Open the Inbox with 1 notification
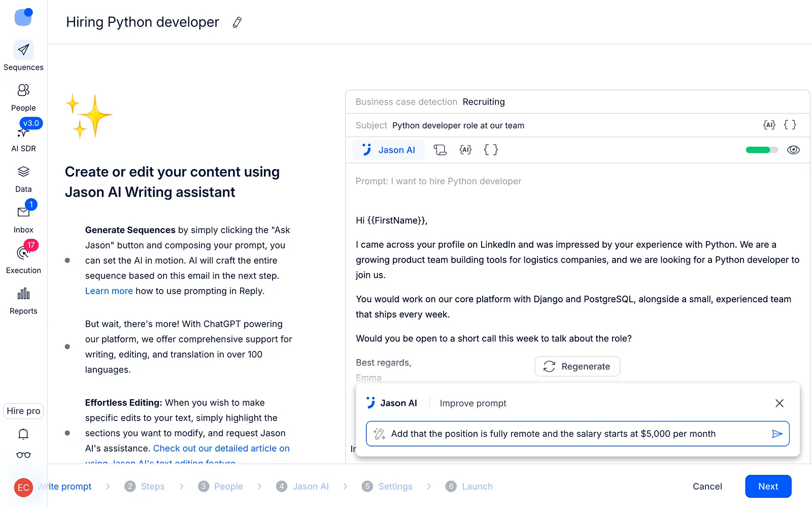Image resolution: width=812 pixels, height=508 pixels. tap(23, 217)
